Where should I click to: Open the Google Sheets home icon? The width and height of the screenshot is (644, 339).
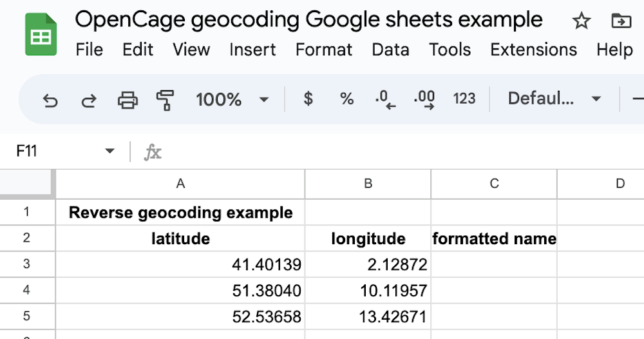[x=41, y=34]
